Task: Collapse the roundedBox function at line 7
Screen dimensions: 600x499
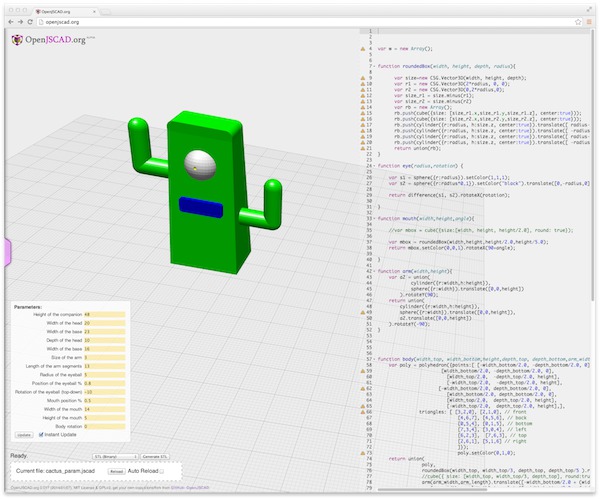Action: coord(374,66)
